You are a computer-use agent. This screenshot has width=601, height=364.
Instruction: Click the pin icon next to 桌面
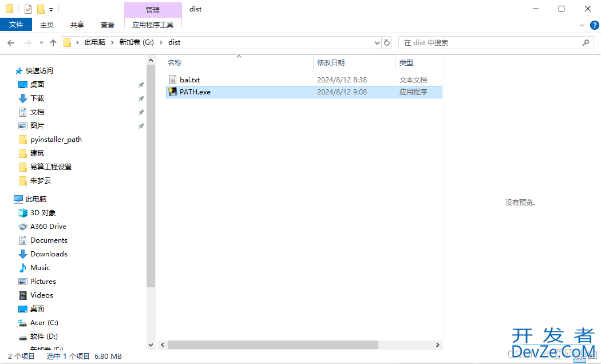[x=141, y=85]
